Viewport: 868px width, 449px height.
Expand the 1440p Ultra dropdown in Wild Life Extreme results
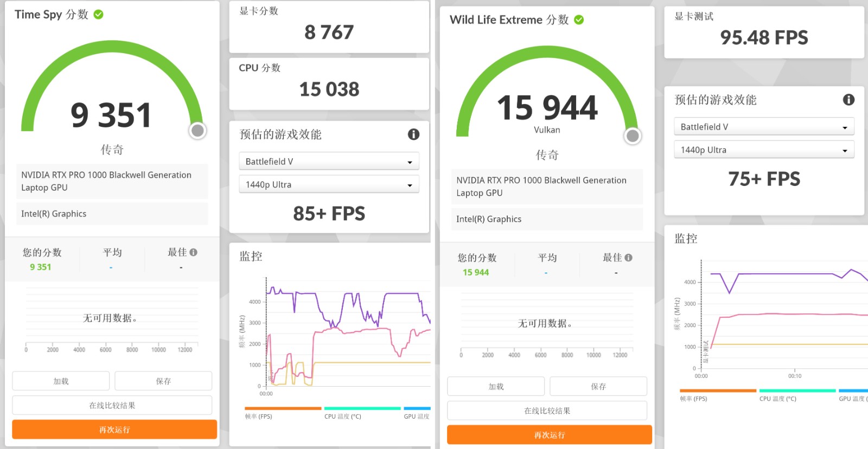coord(764,150)
